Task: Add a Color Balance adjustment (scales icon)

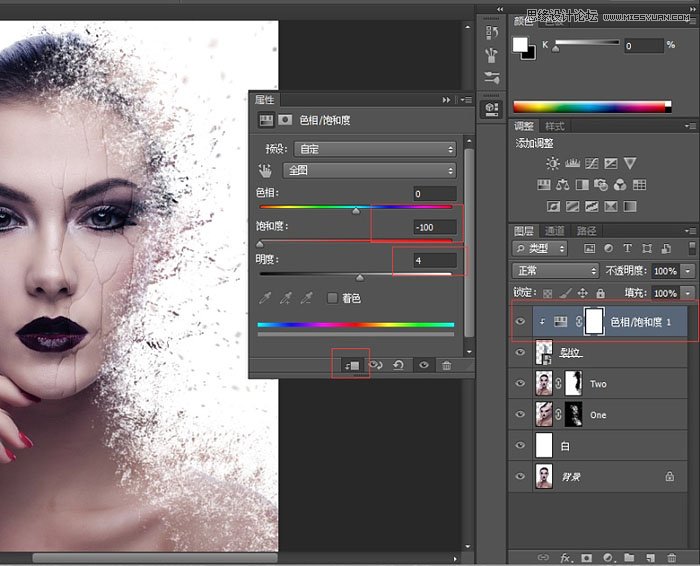Action: 563,184
